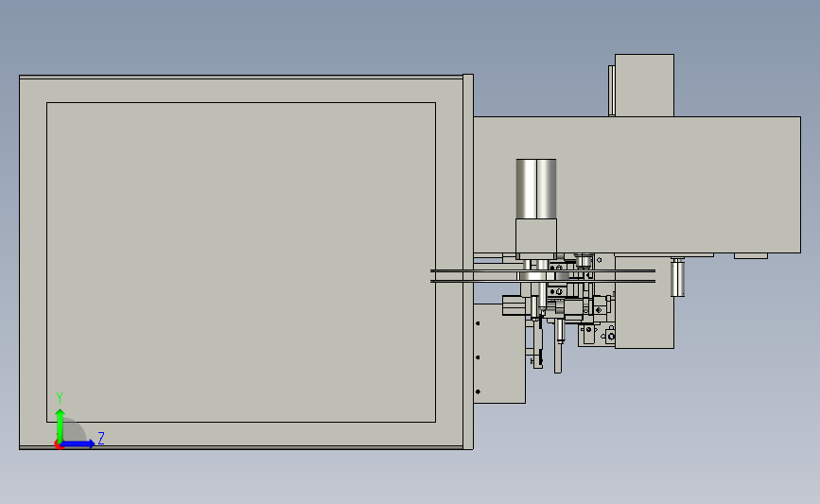Select the shiny vertical cylinder in the model

pyautogui.click(x=536, y=189)
